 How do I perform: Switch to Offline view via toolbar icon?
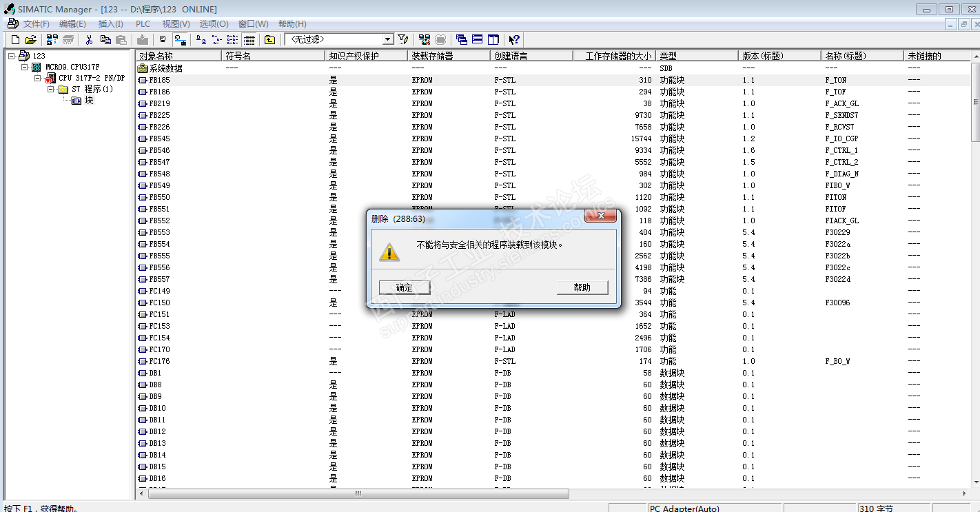(x=163, y=40)
